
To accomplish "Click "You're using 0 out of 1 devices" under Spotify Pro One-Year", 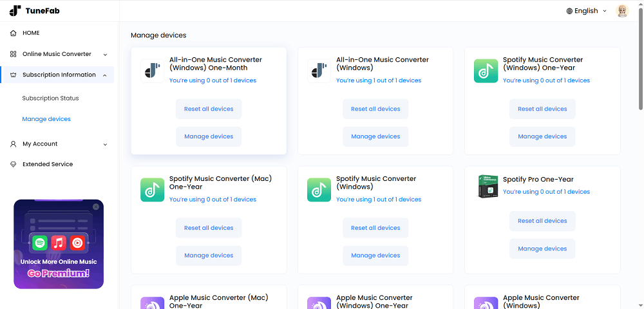I will (546, 192).
